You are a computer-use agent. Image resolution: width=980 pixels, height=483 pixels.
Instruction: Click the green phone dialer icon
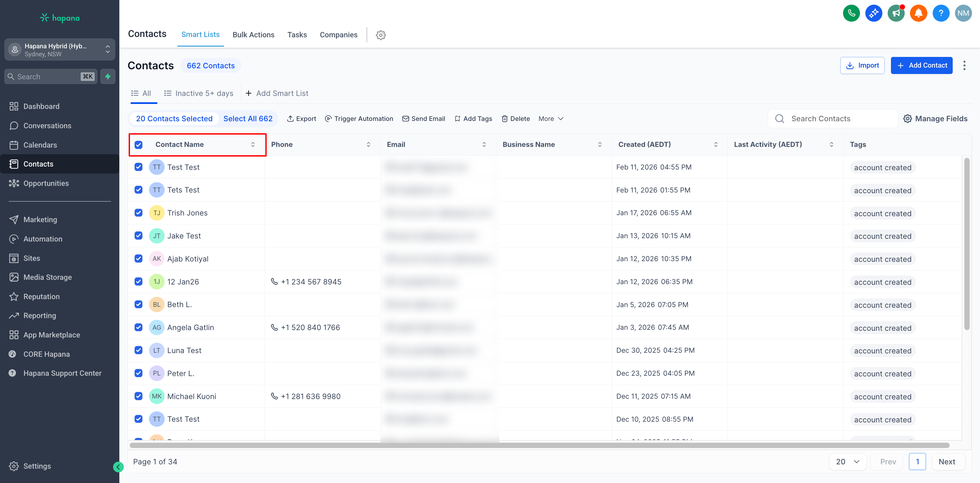click(851, 13)
